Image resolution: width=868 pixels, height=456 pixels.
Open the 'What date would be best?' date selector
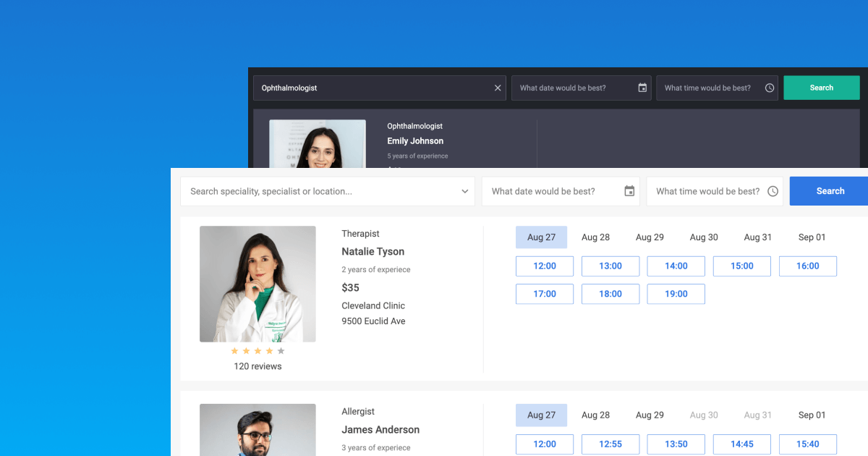[561, 190]
